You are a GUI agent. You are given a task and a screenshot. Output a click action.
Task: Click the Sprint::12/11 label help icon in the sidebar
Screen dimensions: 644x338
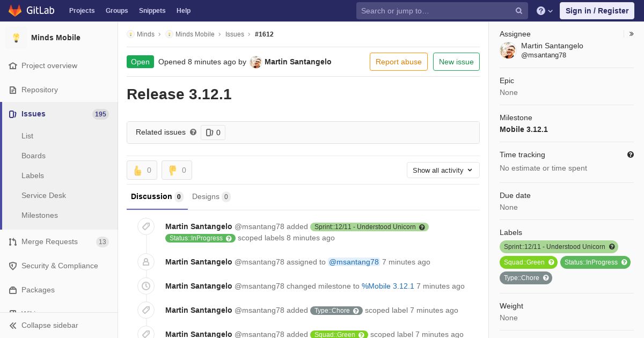[x=611, y=247]
